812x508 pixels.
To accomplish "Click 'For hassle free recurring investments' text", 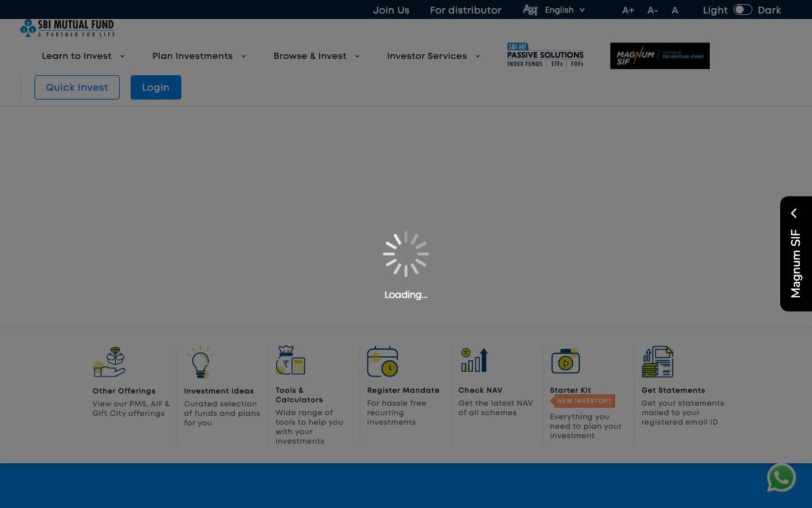I will click(397, 412).
